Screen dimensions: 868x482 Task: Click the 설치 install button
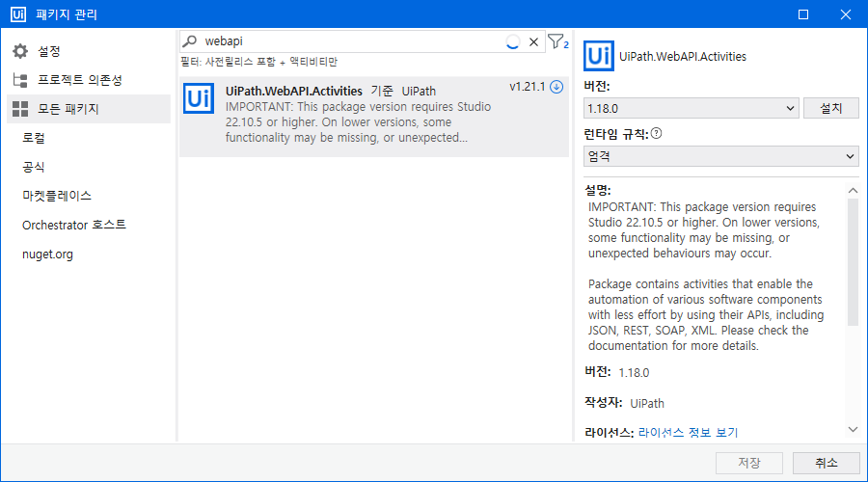[831, 109]
